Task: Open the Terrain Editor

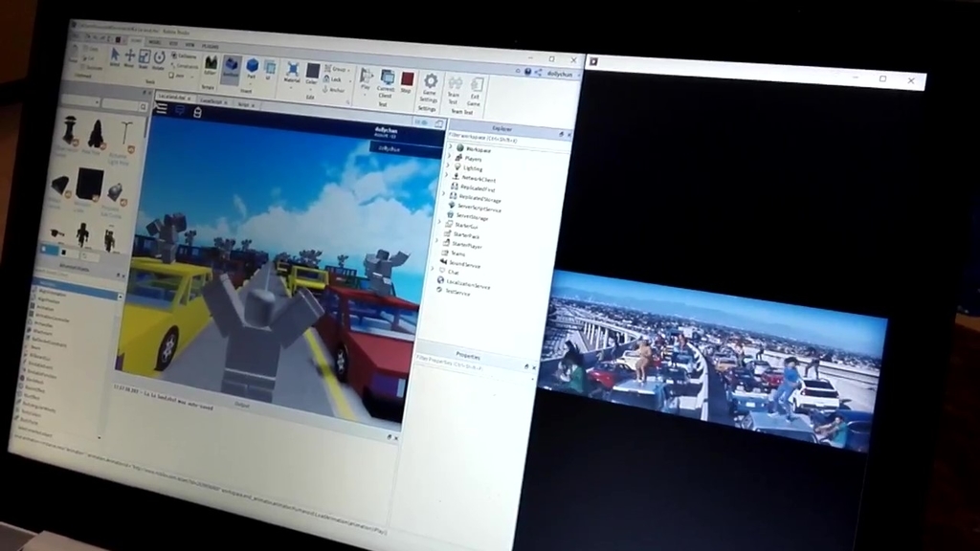Action: point(211,65)
